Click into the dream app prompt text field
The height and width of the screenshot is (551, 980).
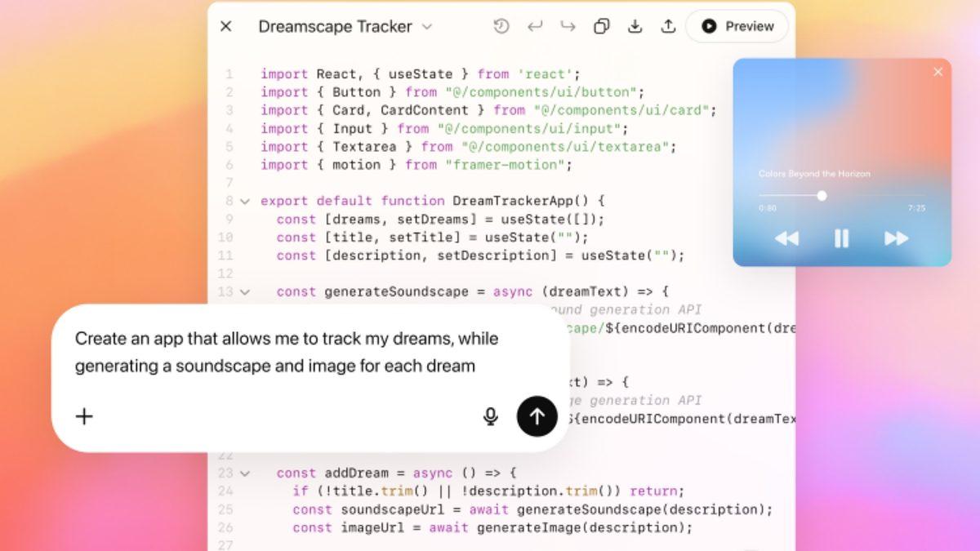[286, 352]
